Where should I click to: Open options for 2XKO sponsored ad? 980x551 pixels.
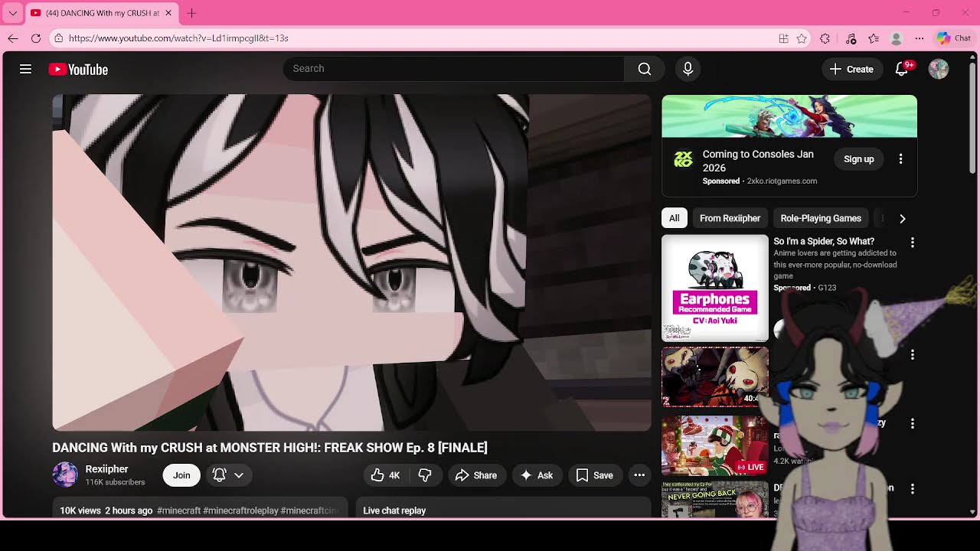[x=900, y=159]
